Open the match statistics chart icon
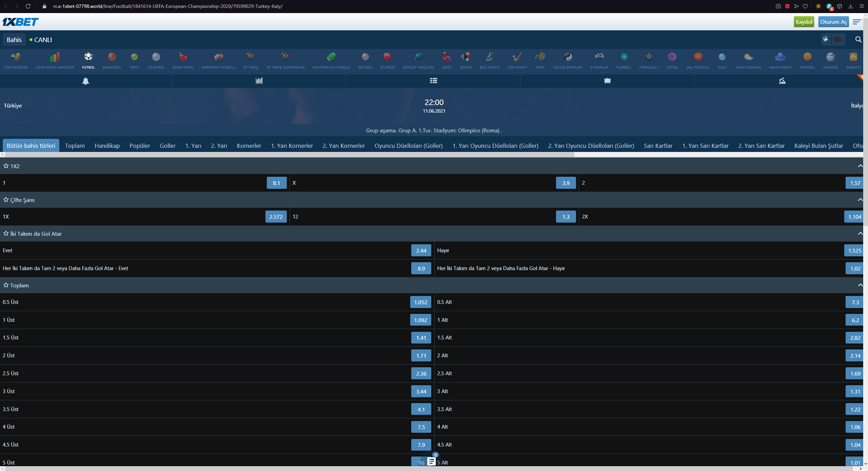The image size is (868, 471). (259, 81)
